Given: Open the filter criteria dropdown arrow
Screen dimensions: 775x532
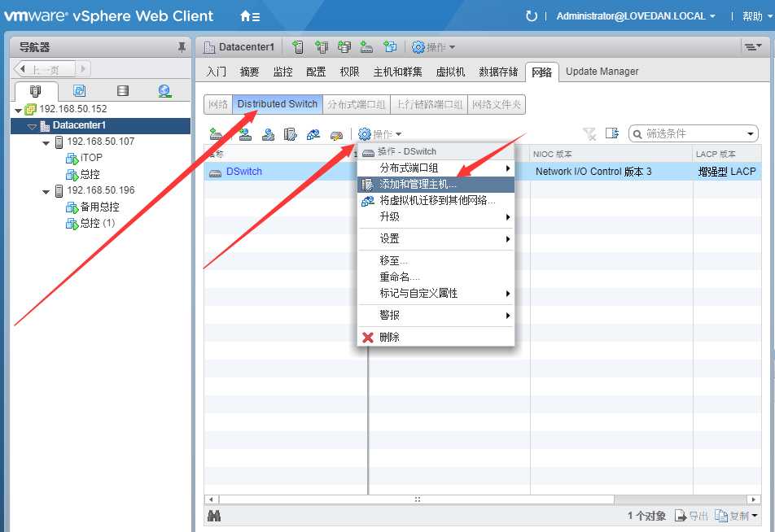Looking at the screenshot, I should coord(751,134).
